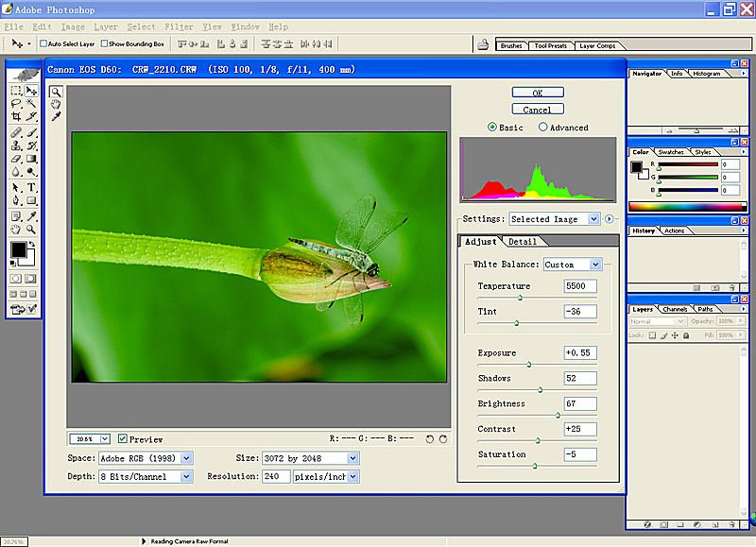Select the toolbox Zoom magnifier tool
The height and width of the screenshot is (547, 756).
point(31,230)
